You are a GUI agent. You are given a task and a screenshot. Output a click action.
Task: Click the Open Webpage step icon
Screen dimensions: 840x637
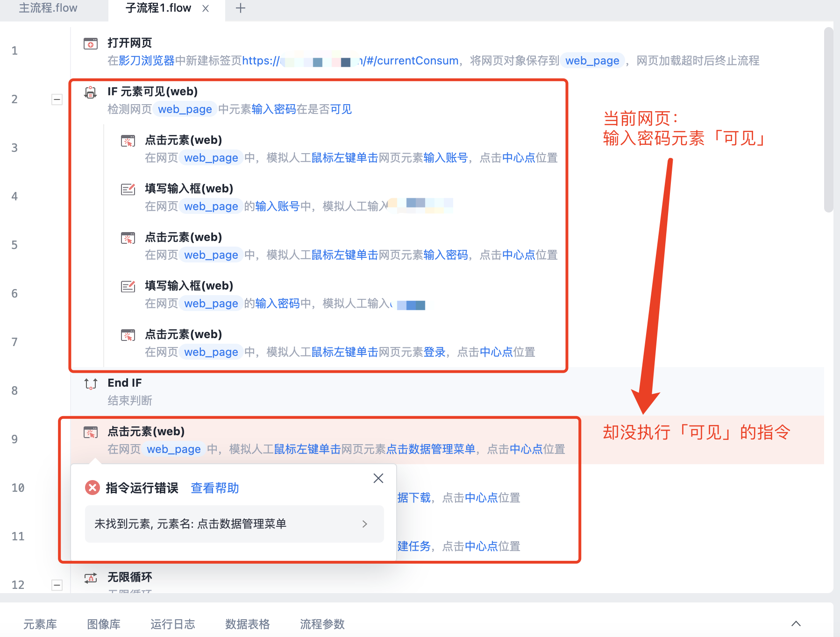[91, 43]
